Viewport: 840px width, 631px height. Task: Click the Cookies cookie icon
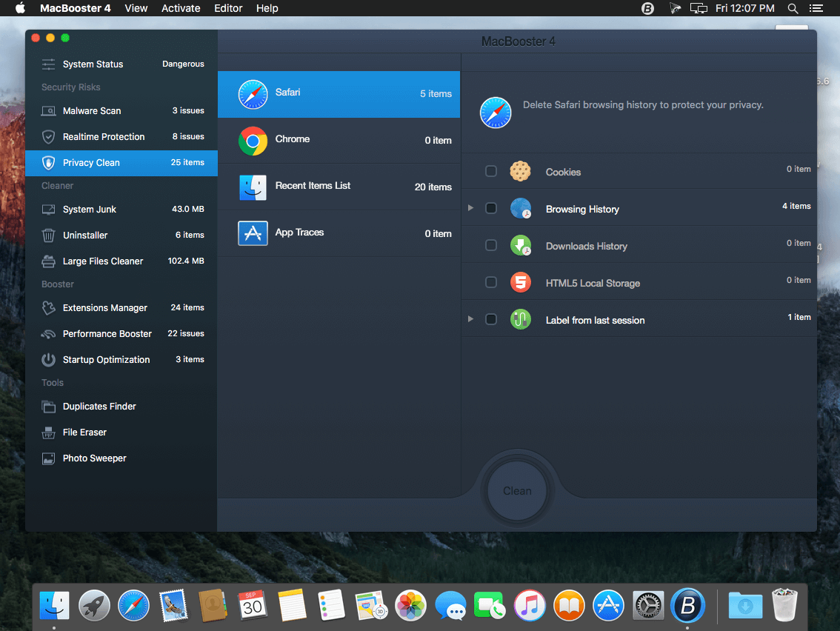[x=520, y=171]
